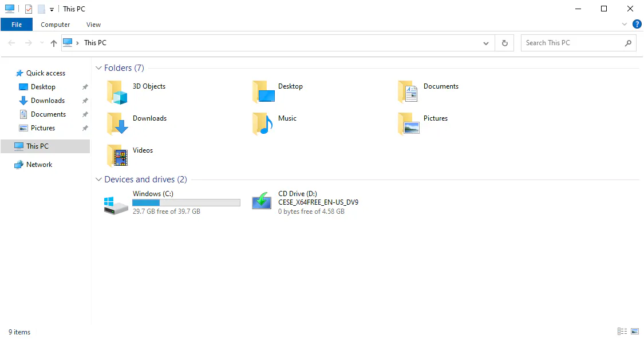Click the 9 items status bar text

tap(19, 332)
